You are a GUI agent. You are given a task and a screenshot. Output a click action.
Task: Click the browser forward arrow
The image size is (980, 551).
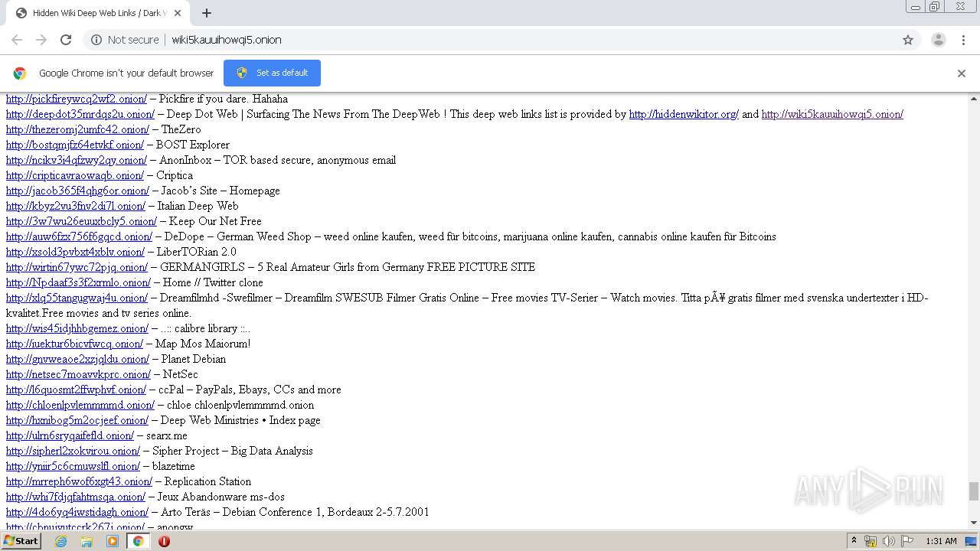[x=41, y=40]
